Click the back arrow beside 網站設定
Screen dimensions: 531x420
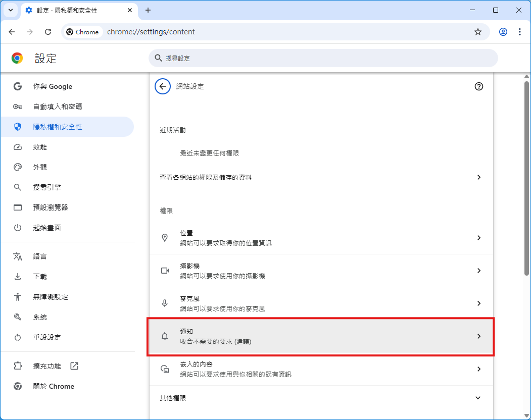162,86
